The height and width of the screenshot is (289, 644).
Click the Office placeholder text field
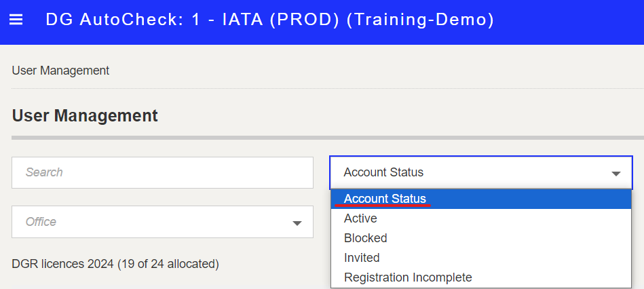click(162, 222)
